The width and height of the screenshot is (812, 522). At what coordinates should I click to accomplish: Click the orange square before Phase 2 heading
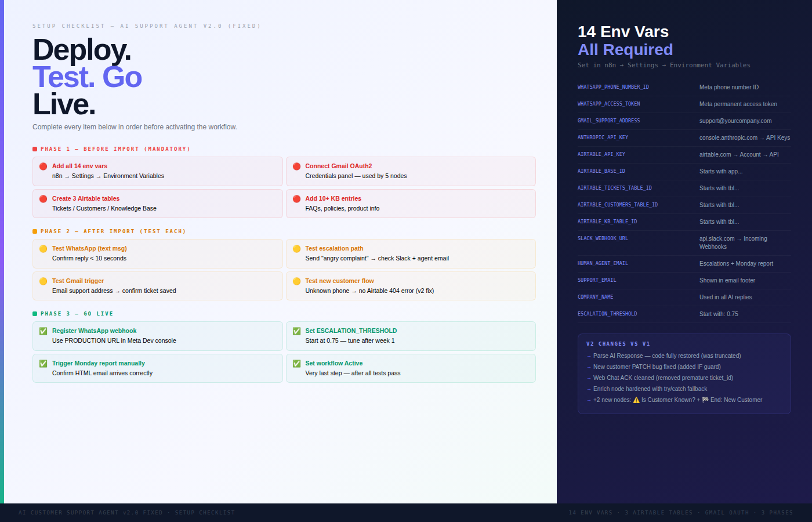tap(35, 231)
